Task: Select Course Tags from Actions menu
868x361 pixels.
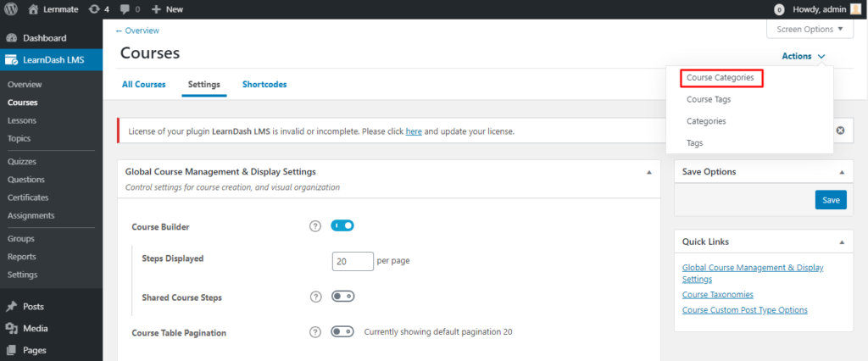Action: [709, 100]
